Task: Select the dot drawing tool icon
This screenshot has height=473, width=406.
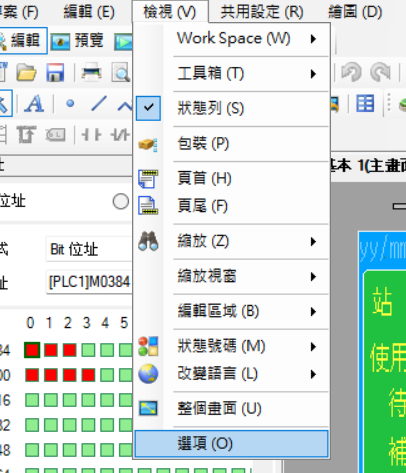Action: [x=70, y=104]
